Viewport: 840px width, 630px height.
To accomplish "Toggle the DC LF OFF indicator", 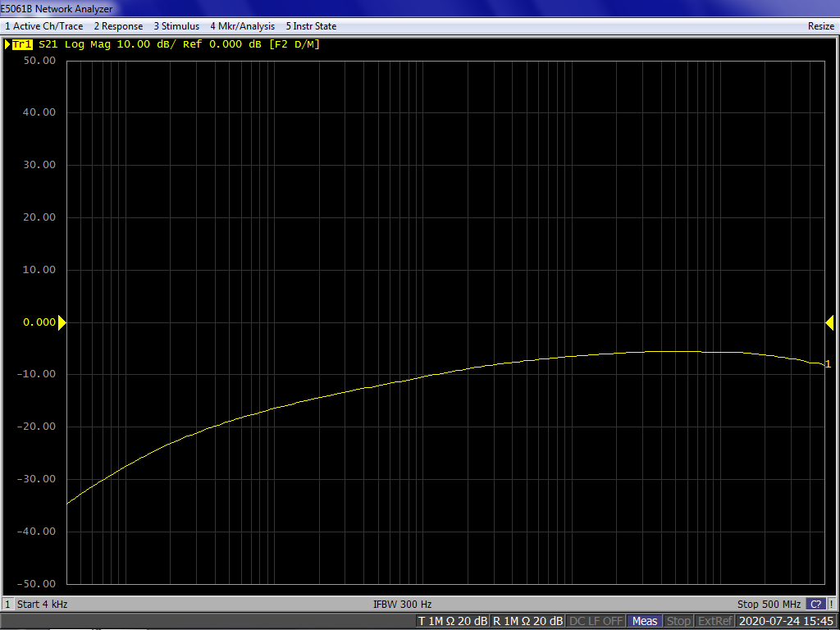I will point(596,621).
